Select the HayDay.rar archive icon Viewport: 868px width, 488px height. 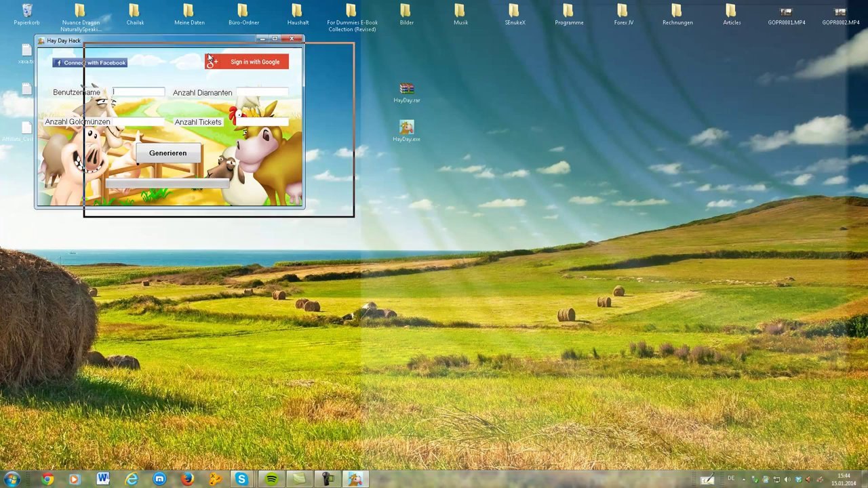(x=406, y=93)
